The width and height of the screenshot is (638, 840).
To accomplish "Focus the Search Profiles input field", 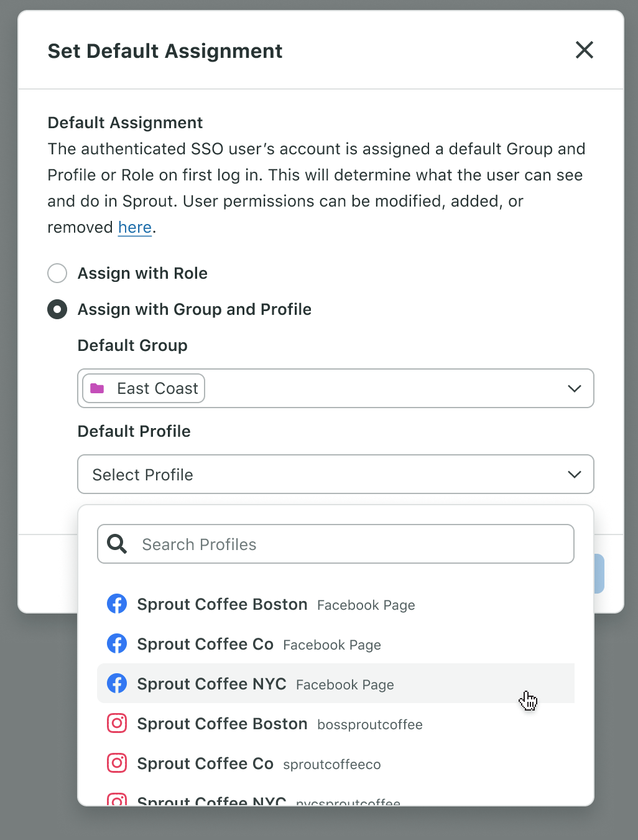I will click(336, 544).
